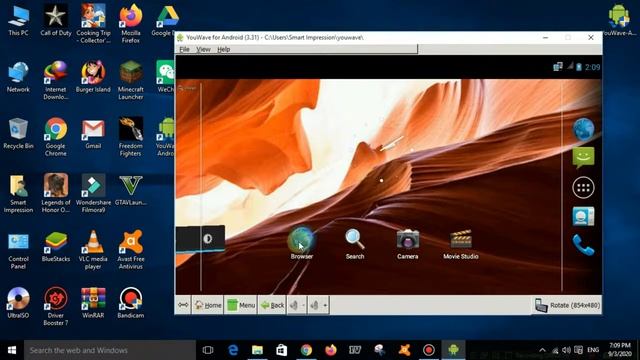The width and height of the screenshot is (640, 360).
Task: Select This PC desktop icon
Action: point(18,20)
